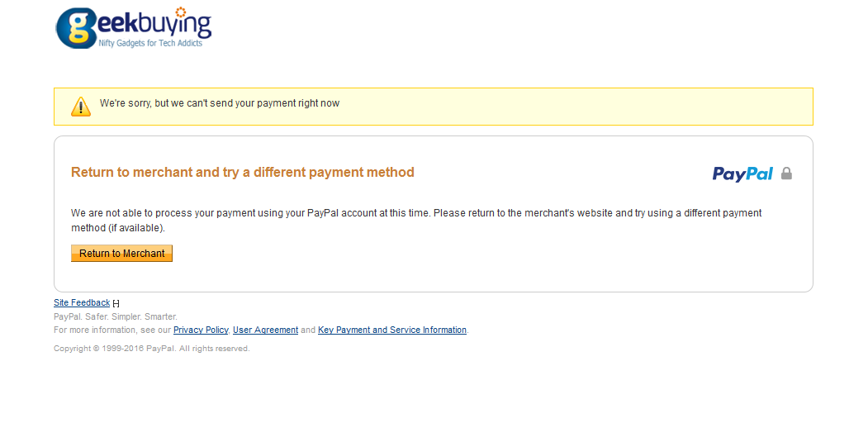This screenshot has height=442, width=868.
Task: Click the PayPal logo
Action: click(742, 173)
